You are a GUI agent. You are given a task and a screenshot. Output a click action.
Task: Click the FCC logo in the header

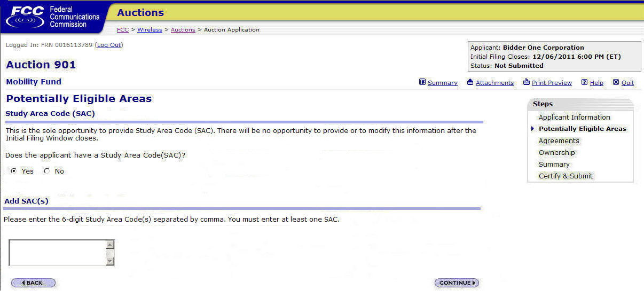(x=52, y=17)
